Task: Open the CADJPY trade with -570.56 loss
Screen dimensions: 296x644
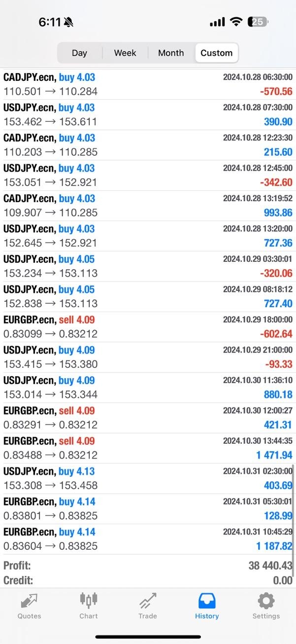Action: pyautogui.click(x=148, y=84)
